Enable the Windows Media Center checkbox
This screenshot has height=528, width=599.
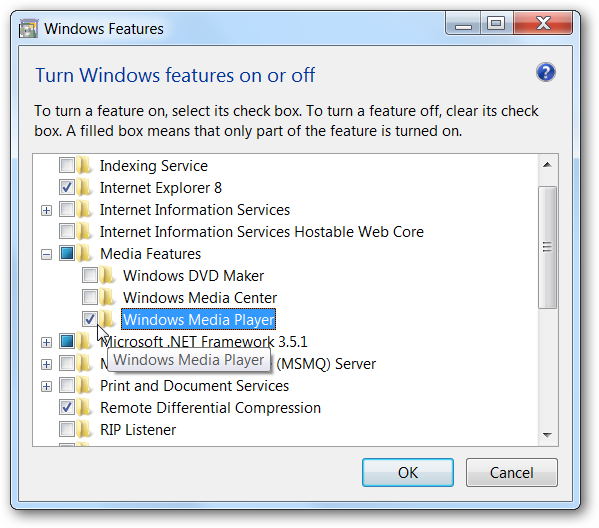click(x=90, y=297)
